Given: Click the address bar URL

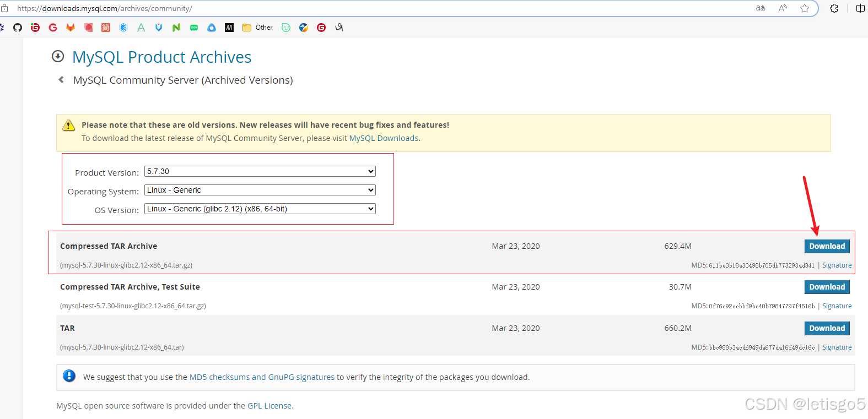Looking at the screenshot, I should tap(105, 8).
